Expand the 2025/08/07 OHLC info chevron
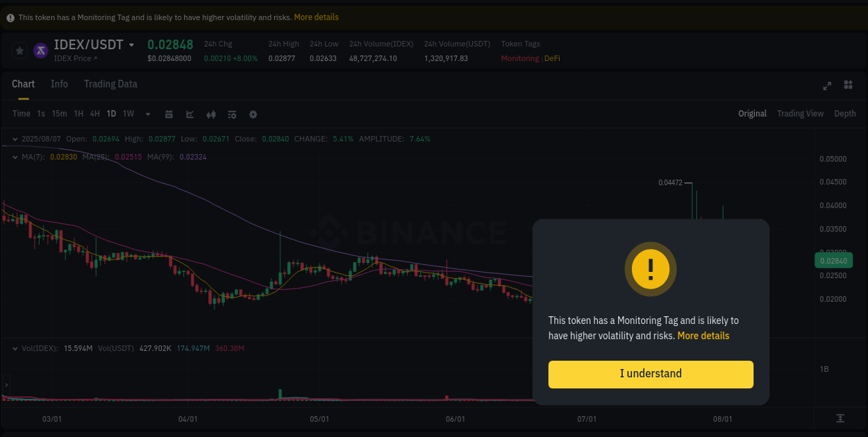 (14, 139)
